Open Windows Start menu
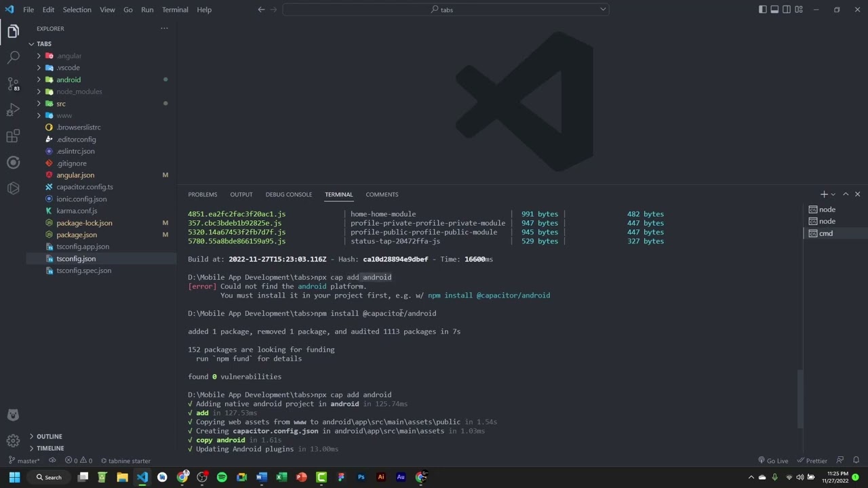 (14, 477)
